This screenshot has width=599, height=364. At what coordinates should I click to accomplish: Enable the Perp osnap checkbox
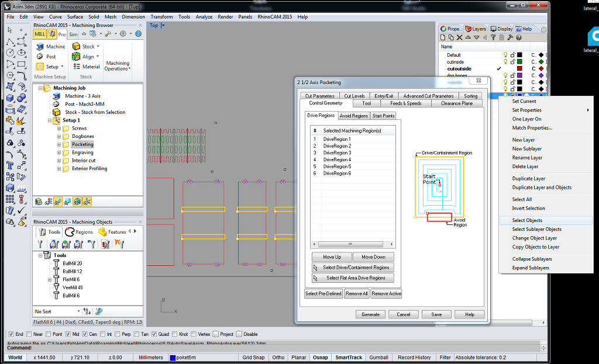coord(117,334)
